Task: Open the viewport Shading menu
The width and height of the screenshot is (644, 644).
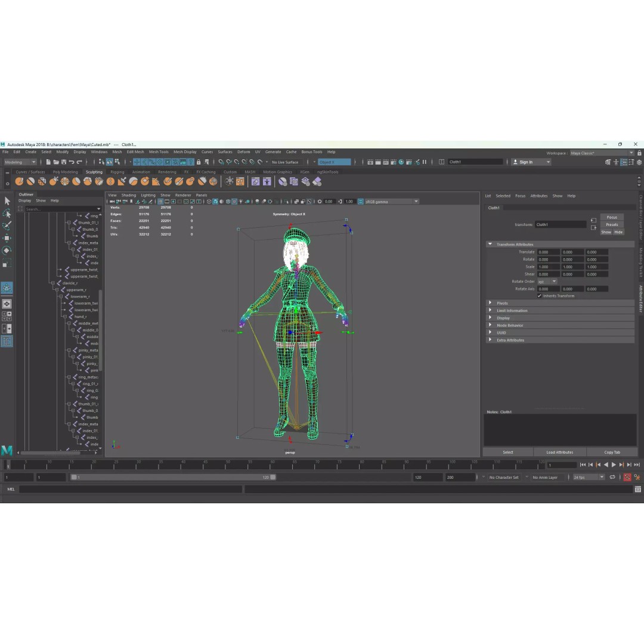Action: pyautogui.click(x=129, y=196)
